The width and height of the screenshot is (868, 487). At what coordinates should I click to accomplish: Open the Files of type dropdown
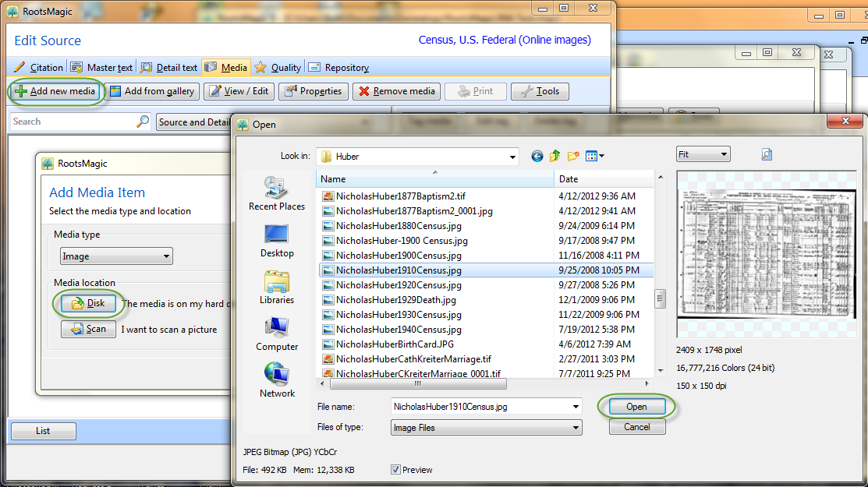coord(486,428)
